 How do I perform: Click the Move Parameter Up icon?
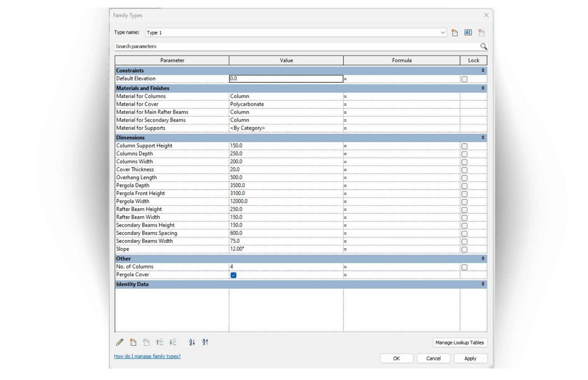pyautogui.click(x=160, y=343)
